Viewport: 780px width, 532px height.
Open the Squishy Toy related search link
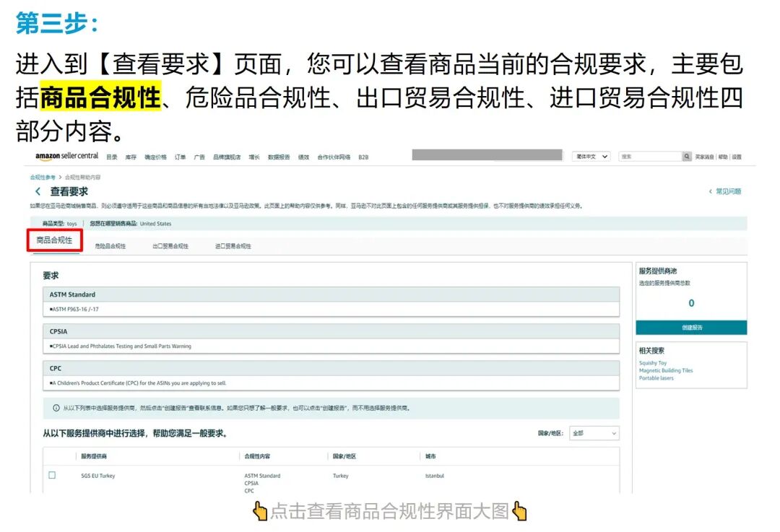point(651,362)
